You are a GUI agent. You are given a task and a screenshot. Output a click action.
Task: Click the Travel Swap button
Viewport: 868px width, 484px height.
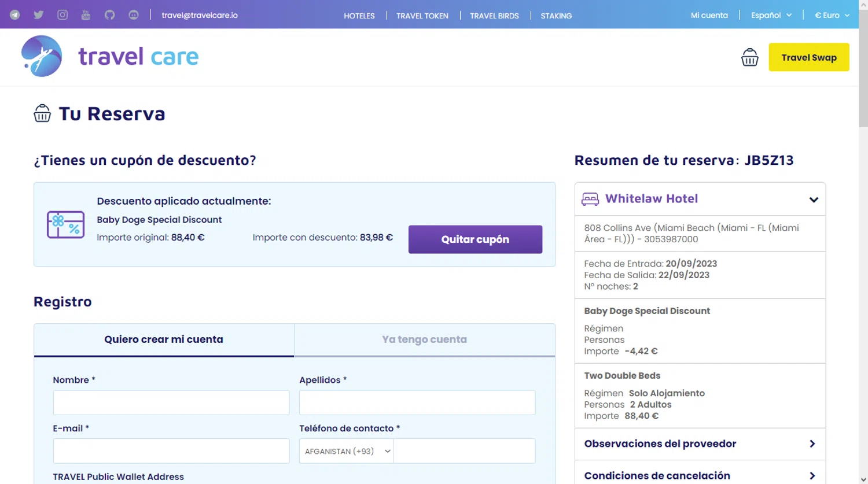click(809, 57)
